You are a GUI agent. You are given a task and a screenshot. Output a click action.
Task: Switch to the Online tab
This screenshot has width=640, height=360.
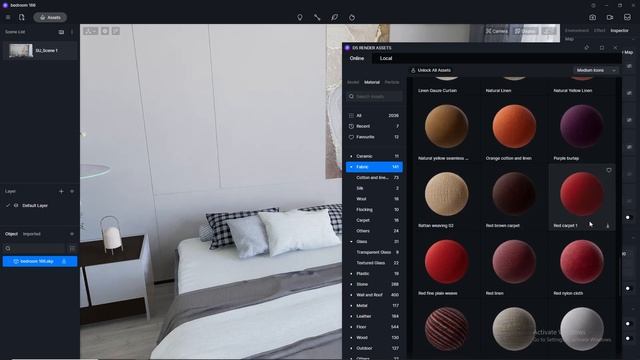tap(357, 58)
